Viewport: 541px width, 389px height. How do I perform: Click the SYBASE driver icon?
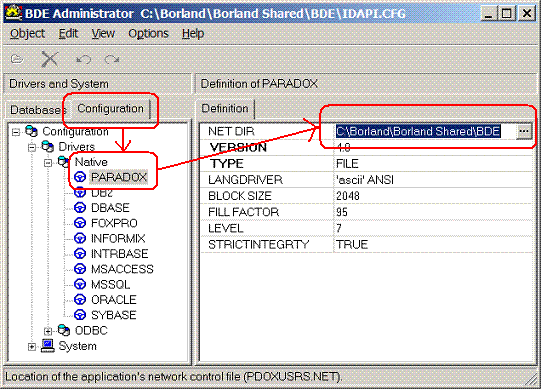click(x=80, y=315)
